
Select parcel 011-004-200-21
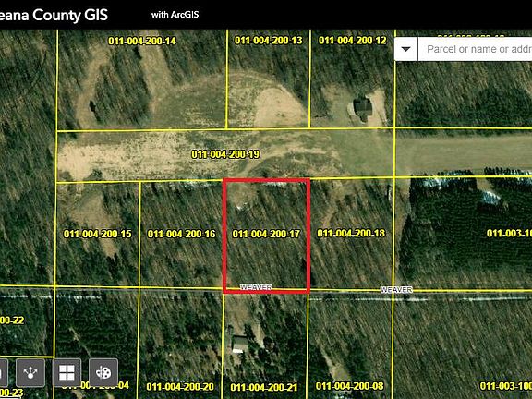point(264,387)
